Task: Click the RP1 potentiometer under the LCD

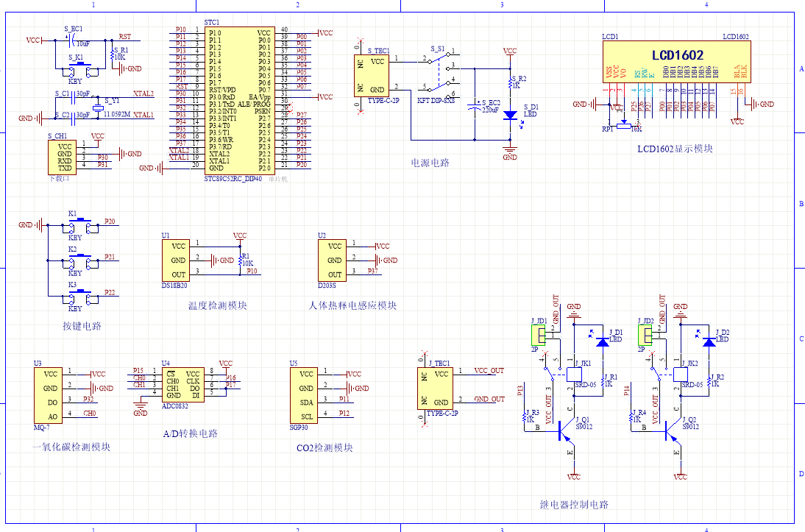Action: point(623,126)
